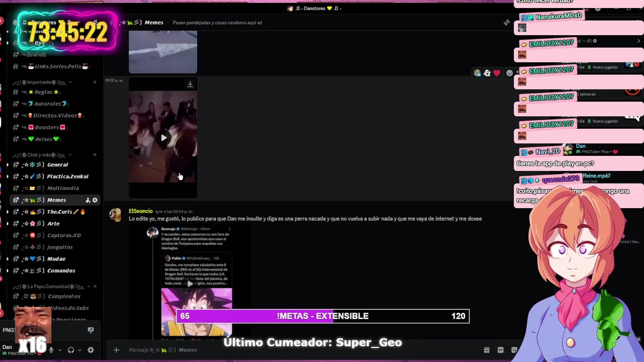
Task: Add the heart reaction to message
Action: click(497, 73)
